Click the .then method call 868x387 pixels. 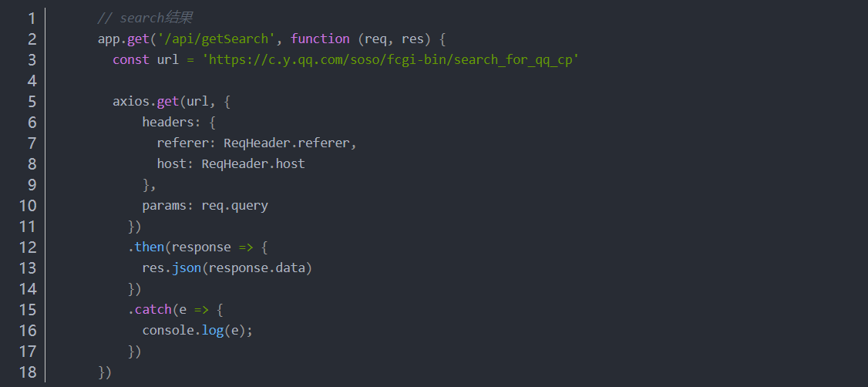[146, 247]
